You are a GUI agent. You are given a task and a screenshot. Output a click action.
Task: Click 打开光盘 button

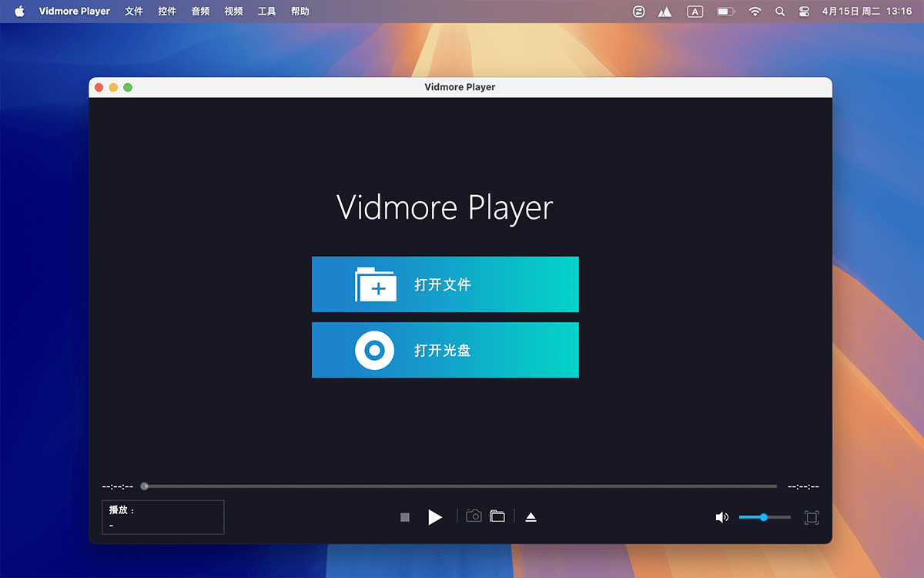tap(445, 350)
